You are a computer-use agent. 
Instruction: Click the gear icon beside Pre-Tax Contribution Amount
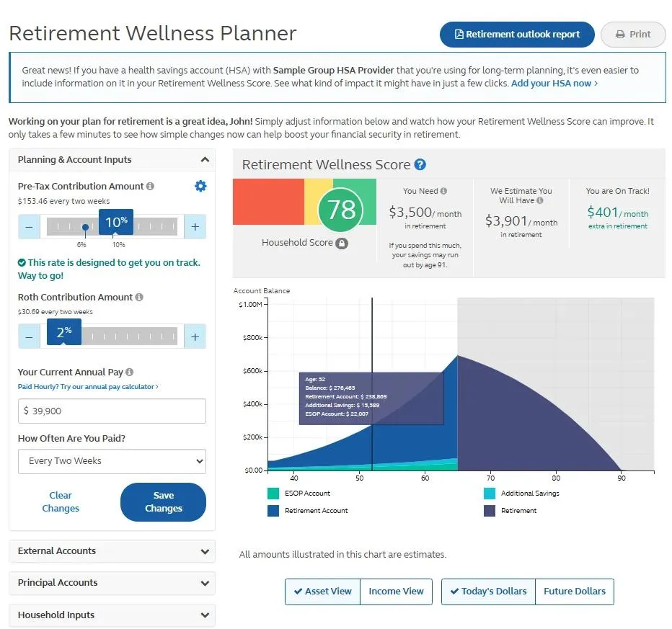tap(200, 187)
